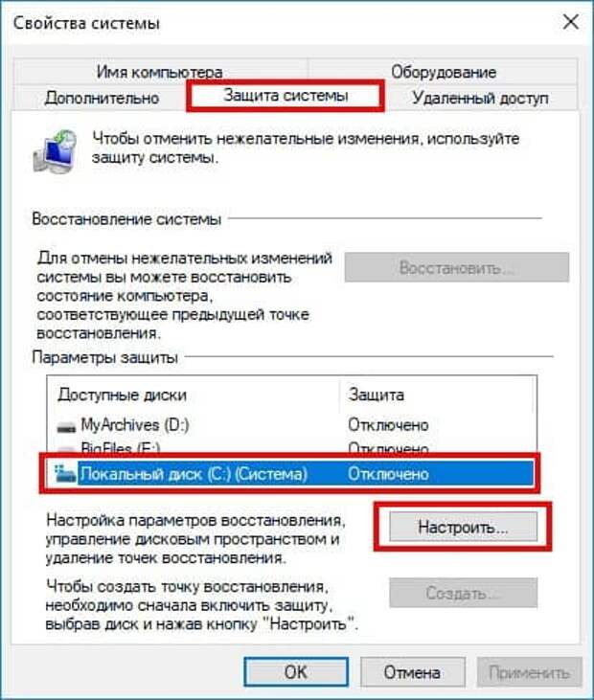
Task: Confirm with the OK button
Action: (x=296, y=672)
